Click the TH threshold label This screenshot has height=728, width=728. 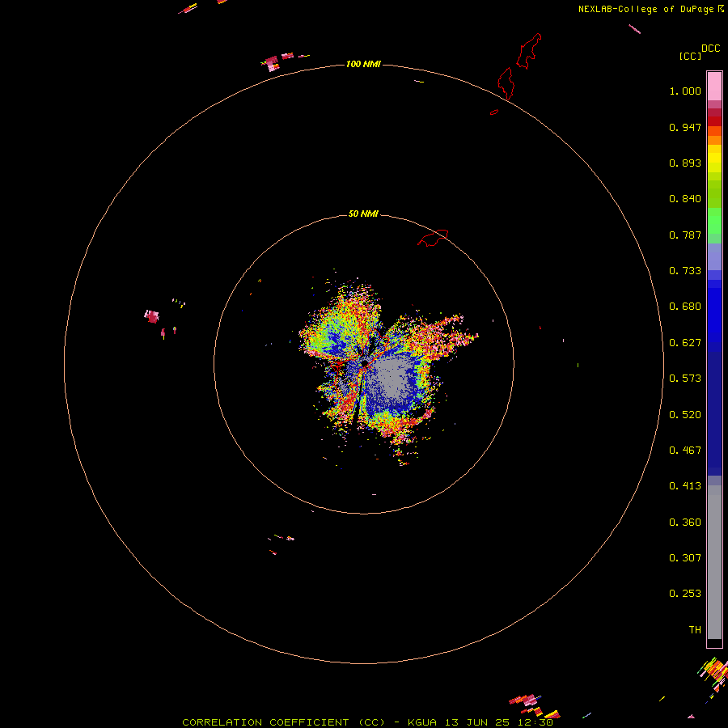point(695,630)
